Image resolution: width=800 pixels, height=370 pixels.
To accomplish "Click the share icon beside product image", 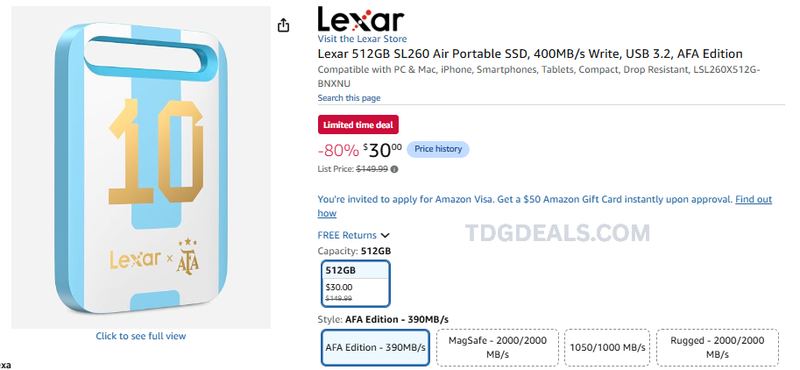I will tap(283, 25).
